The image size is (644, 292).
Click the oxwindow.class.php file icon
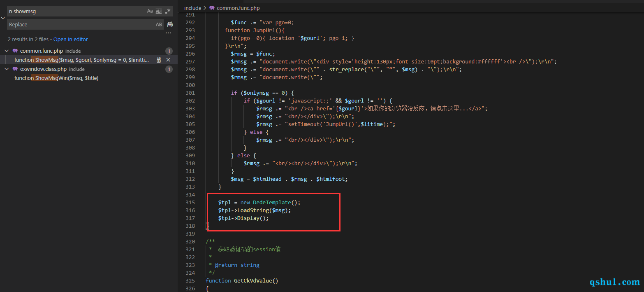(x=15, y=69)
